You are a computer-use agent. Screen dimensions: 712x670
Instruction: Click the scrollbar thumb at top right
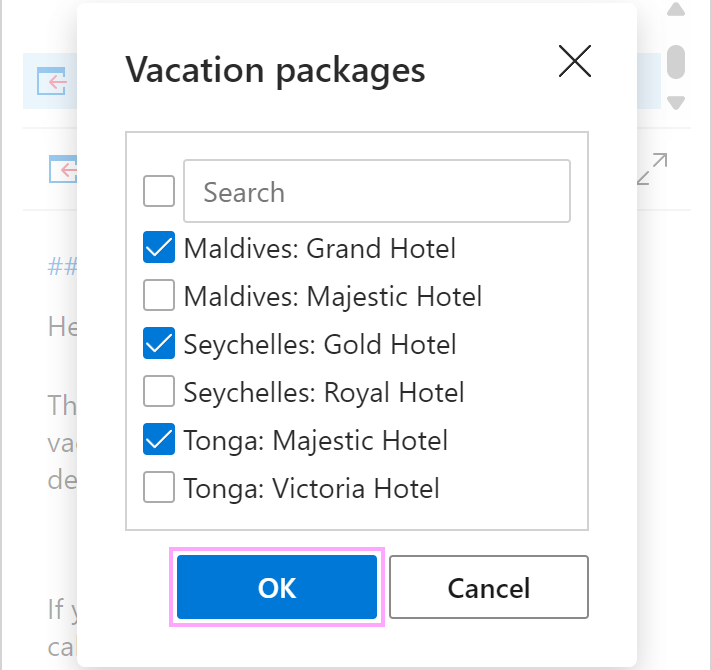tap(676, 62)
